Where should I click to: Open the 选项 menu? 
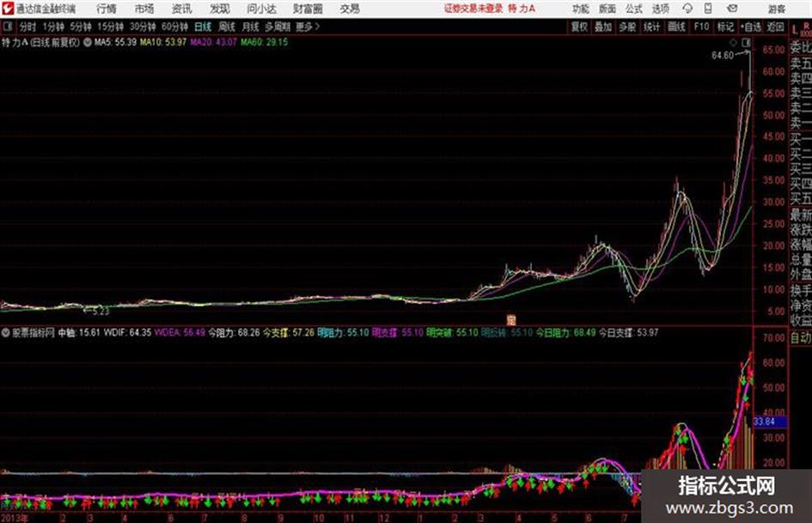click(660, 9)
